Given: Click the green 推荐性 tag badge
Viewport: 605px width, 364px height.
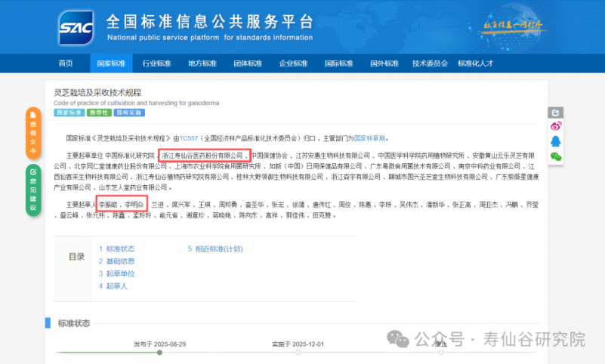Looking at the screenshot, I should pyautogui.click(x=99, y=113).
